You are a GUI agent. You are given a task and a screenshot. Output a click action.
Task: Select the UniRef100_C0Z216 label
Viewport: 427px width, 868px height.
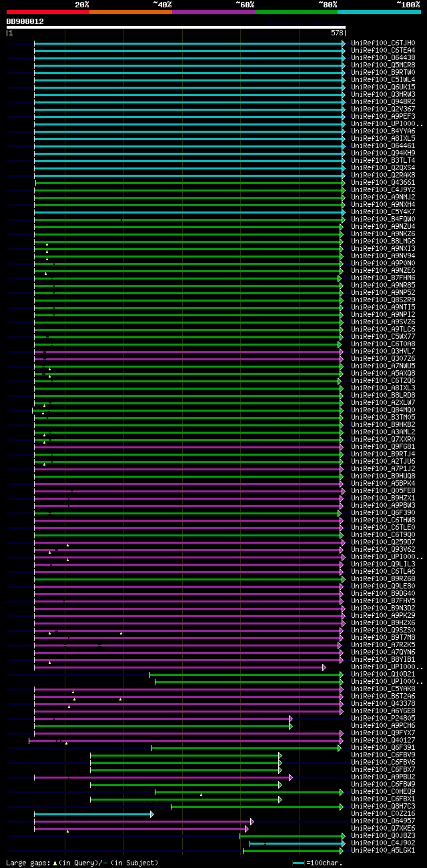[383, 813]
